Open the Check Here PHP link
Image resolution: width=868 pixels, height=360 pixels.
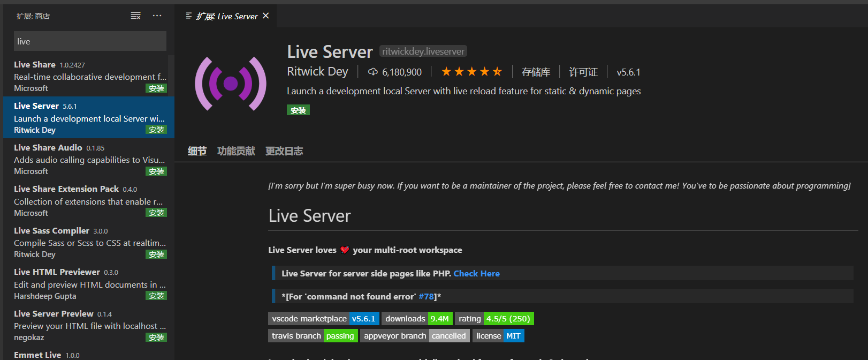coord(476,274)
